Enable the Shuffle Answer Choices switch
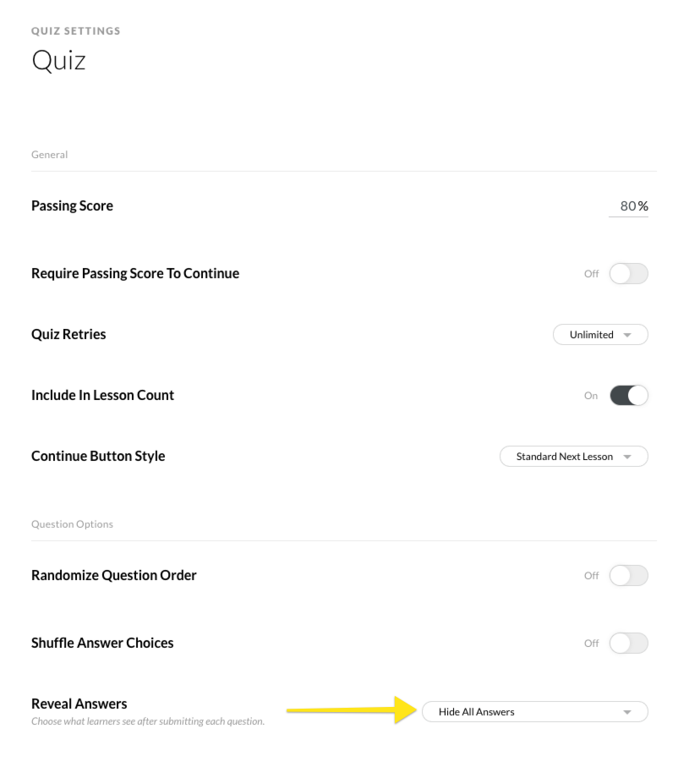Viewport: 700px width, 767px height. pos(628,644)
